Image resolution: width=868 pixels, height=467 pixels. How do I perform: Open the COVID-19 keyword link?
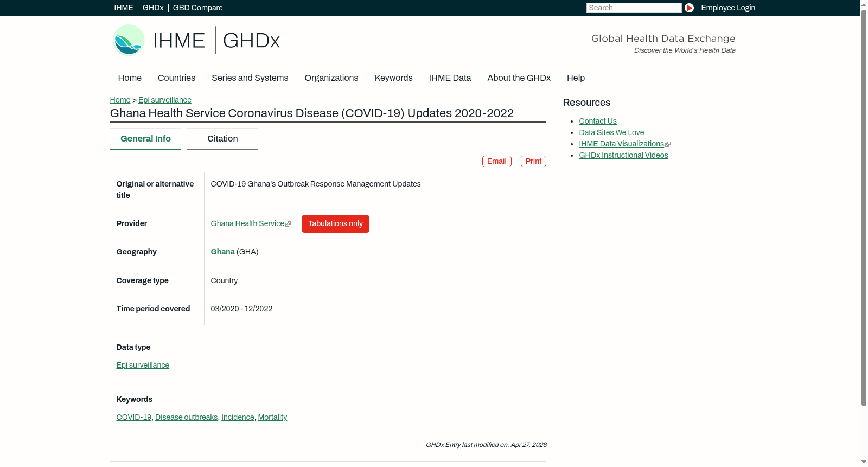tap(134, 417)
